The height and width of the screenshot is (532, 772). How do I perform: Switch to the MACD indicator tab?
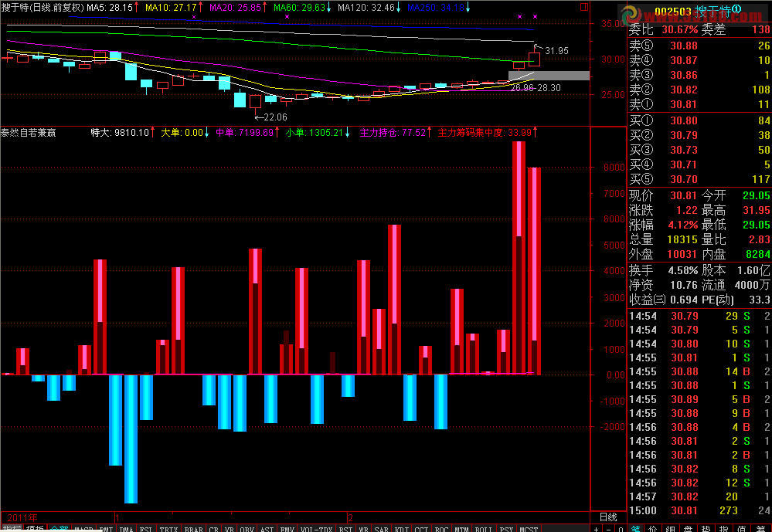(83, 528)
